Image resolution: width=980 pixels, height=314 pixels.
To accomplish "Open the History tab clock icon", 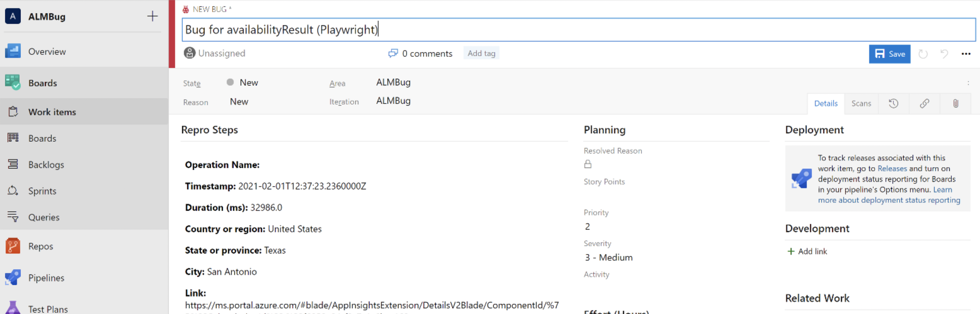I will point(893,104).
